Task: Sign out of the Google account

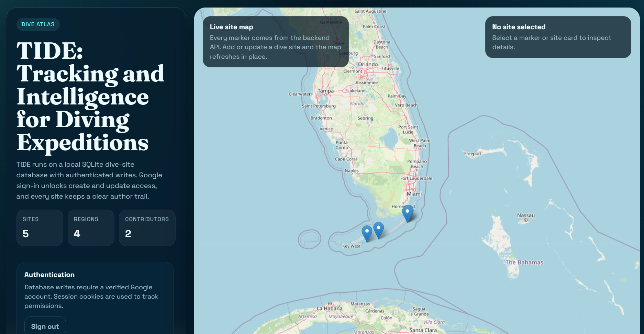Action: coord(45,326)
